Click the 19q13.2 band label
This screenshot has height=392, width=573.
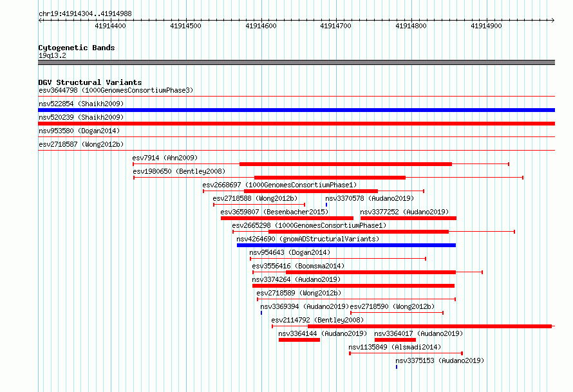click(x=52, y=55)
